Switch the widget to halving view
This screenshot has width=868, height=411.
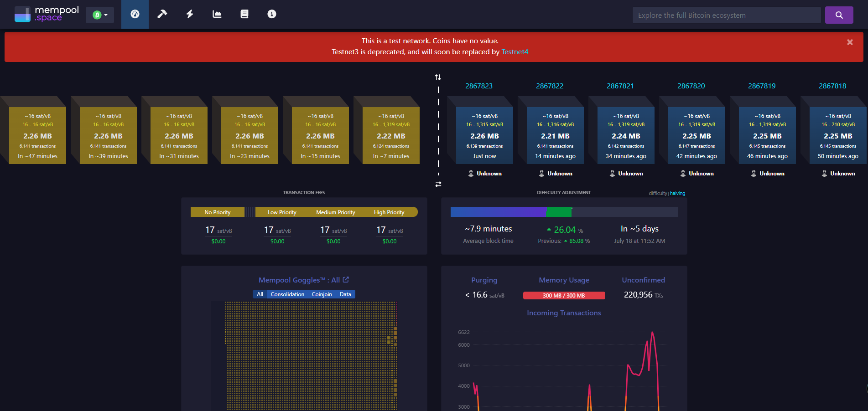click(x=677, y=194)
